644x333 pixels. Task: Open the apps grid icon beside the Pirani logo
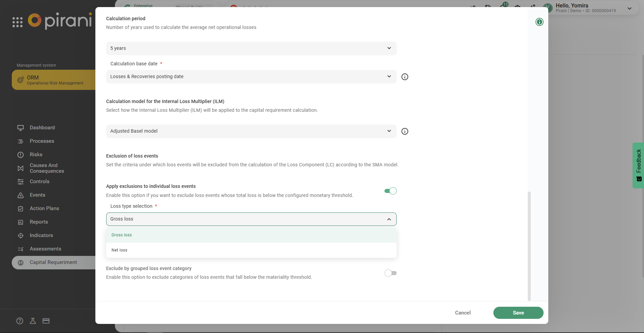coord(18,22)
